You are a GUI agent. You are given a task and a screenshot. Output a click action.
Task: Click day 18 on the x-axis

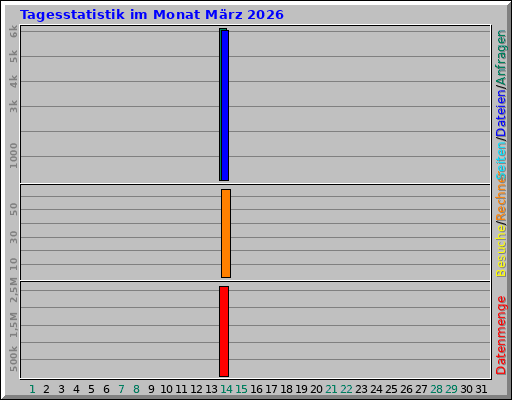coord(286,389)
